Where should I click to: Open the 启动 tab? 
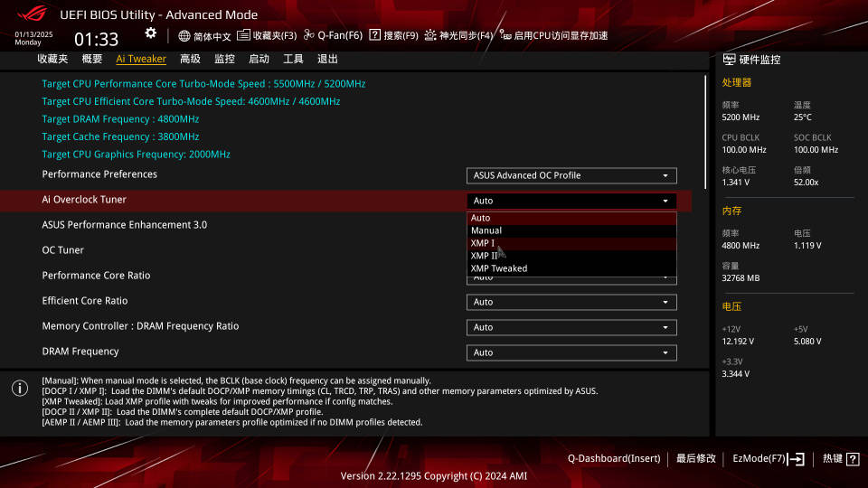(x=259, y=59)
